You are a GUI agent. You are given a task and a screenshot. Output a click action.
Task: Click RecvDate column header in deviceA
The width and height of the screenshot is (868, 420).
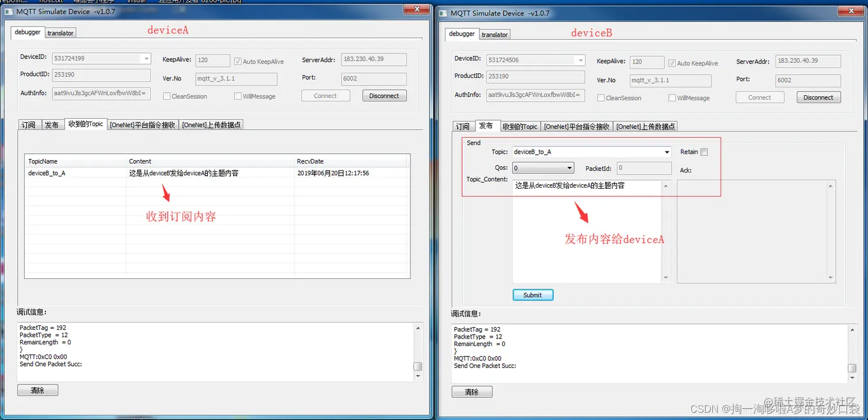click(x=350, y=161)
